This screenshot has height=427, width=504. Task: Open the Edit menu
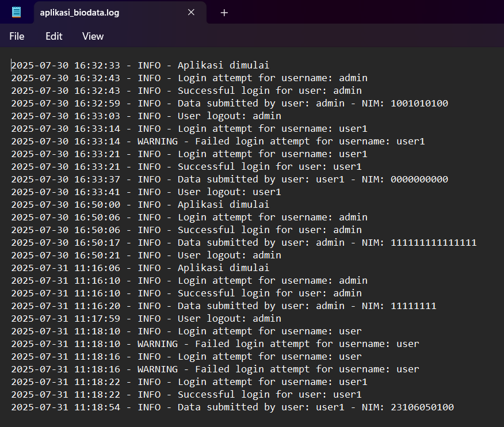tap(54, 36)
